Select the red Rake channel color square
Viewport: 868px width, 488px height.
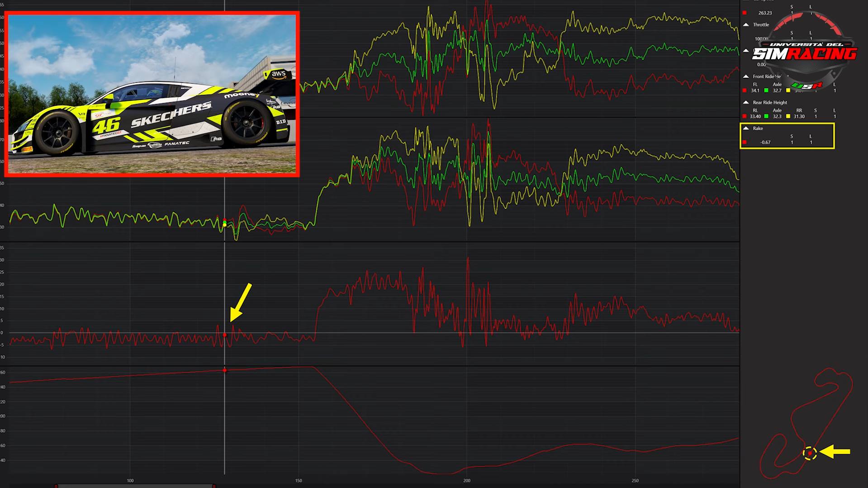pos(745,142)
